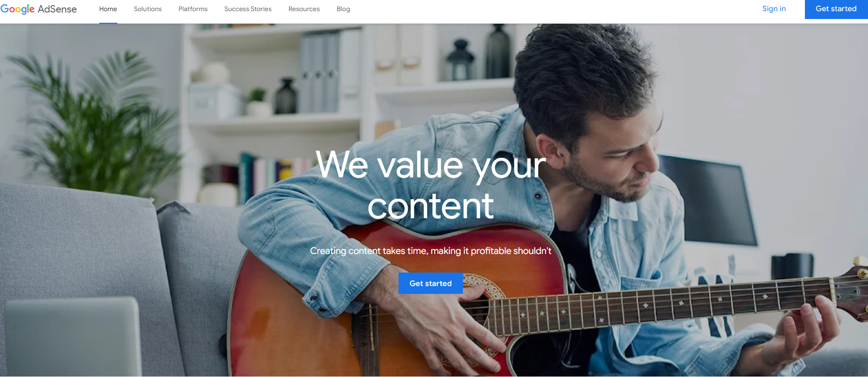Select the Home navigation tab

click(x=108, y=9)
